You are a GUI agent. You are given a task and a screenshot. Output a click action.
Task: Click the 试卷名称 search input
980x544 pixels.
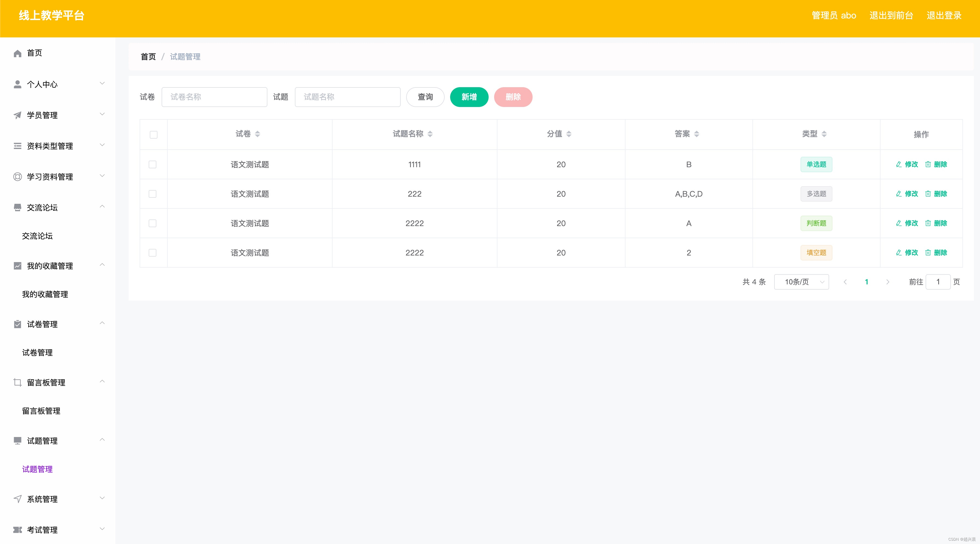(214, 97)
